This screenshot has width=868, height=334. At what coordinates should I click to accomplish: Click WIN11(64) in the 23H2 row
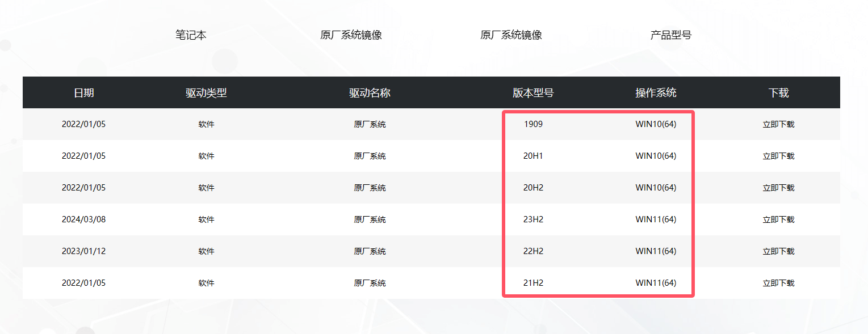click(x=656, y=219)
